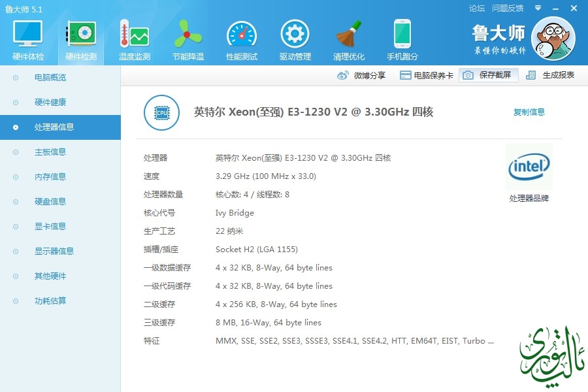The width and height of the screenshot is (588, 392).
Task: Click the 生产工艺 label
Action: click(159, 231)
